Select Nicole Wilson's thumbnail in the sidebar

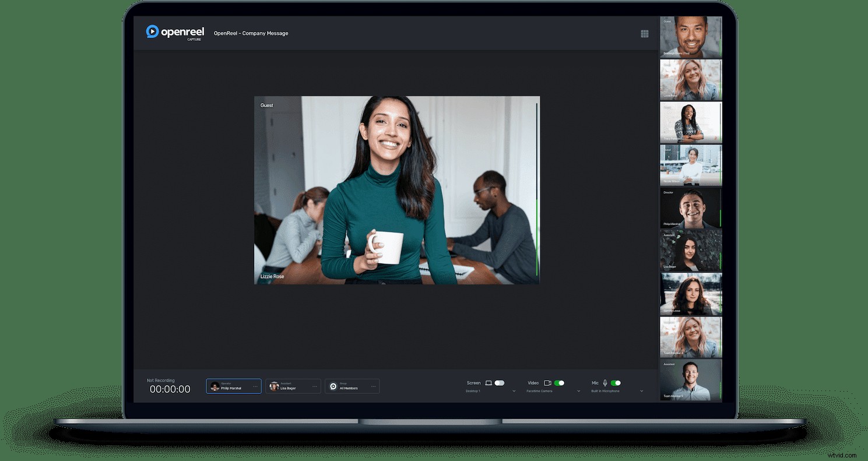(x=690, y=165)
